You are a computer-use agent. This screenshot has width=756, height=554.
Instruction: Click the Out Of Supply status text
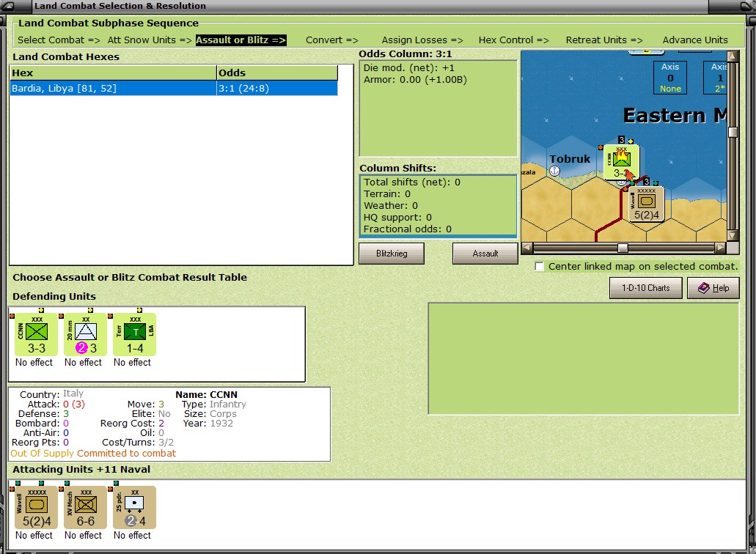click(43, 454)
